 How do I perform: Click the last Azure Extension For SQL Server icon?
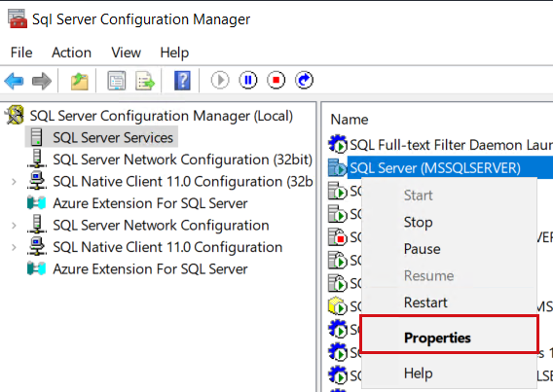[x=37, y=268]
